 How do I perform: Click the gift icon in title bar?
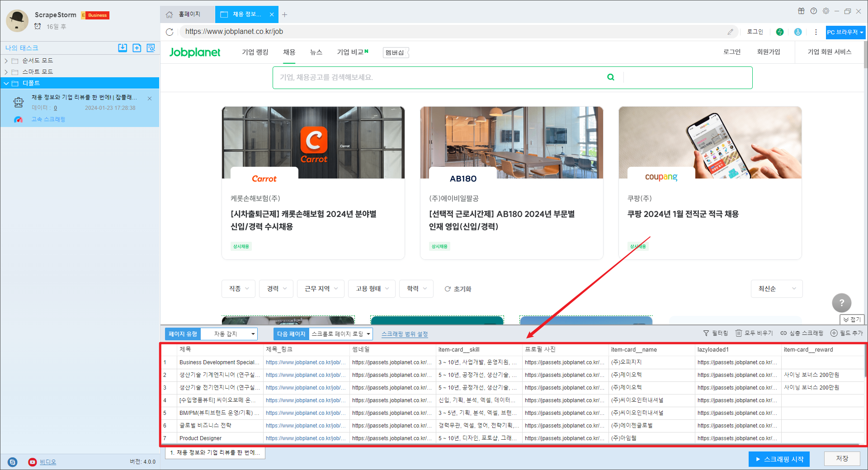tap(801, 11)
